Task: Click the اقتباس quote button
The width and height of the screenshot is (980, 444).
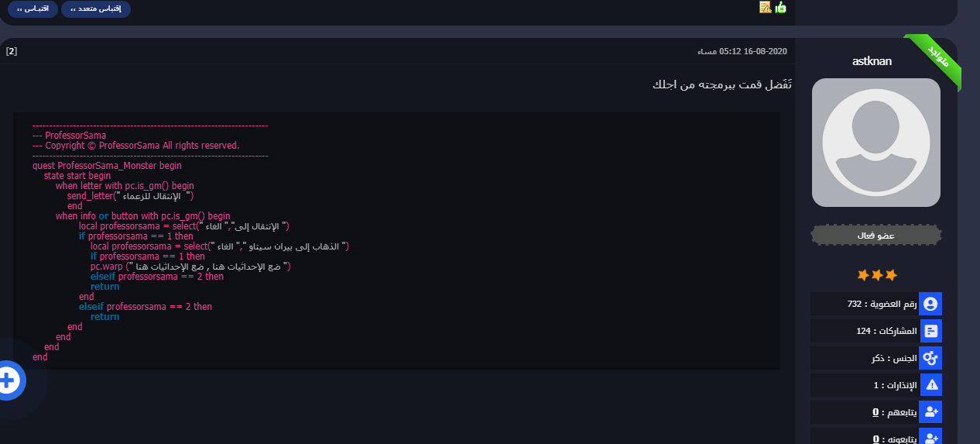Action: pyautogui.click(x=32, y=9)
